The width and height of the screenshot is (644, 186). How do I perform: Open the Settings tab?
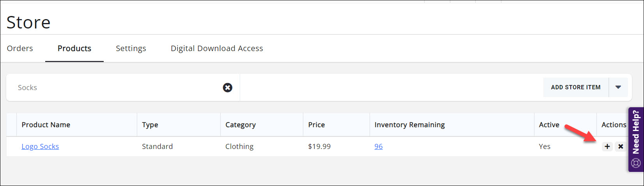[131, 48]
